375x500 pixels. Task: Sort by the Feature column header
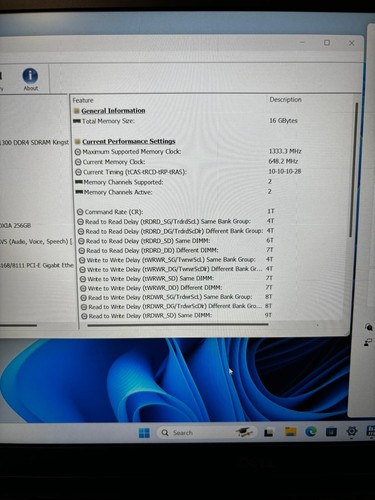click(83, 100)
